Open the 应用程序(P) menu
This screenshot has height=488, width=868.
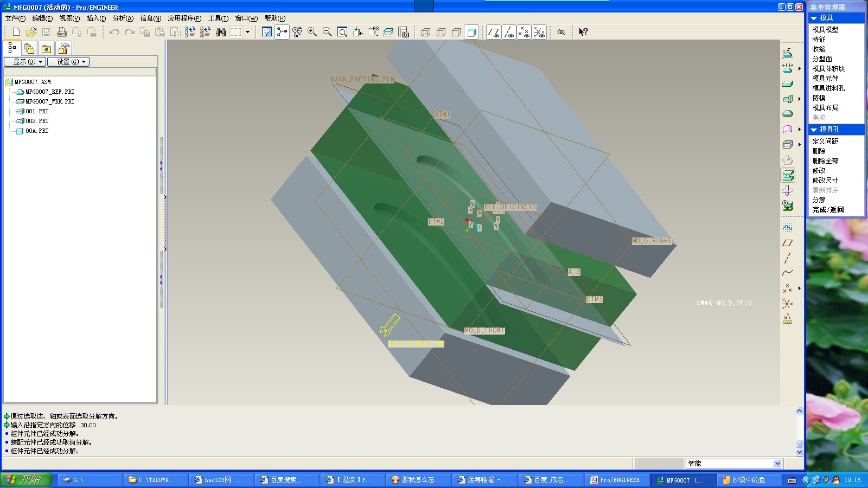coord(184,18)
